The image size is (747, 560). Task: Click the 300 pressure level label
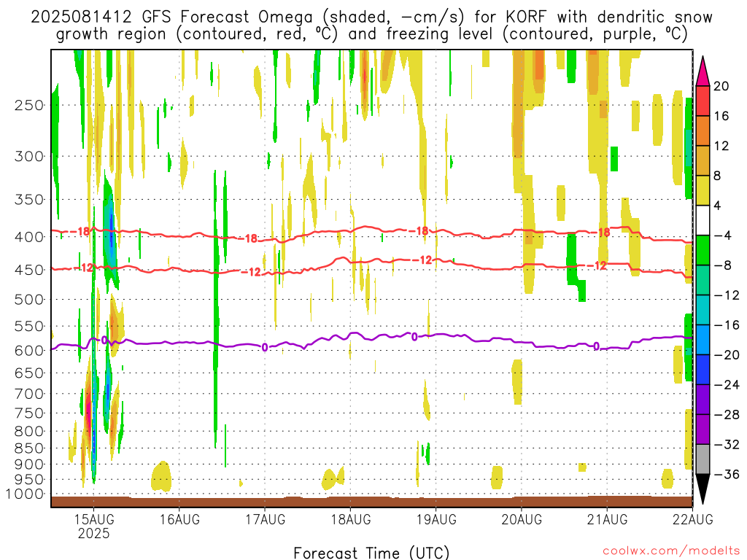pyautogui.click(x=29, y=156)
